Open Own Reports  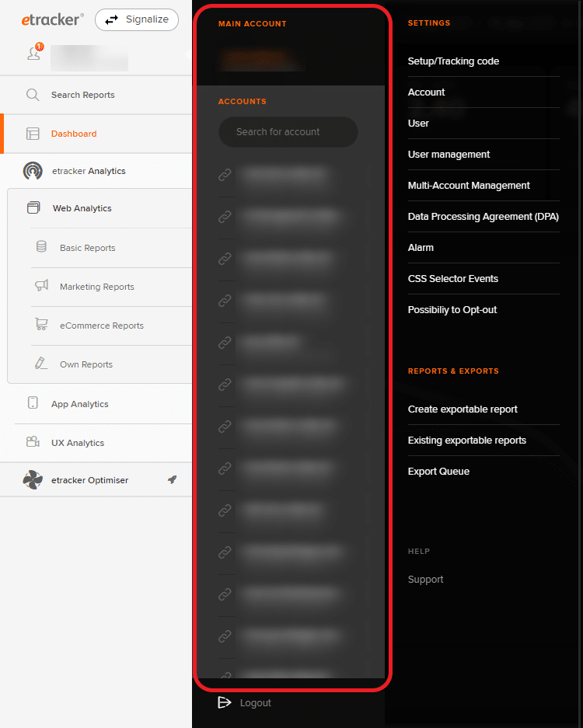coord(86,364)
